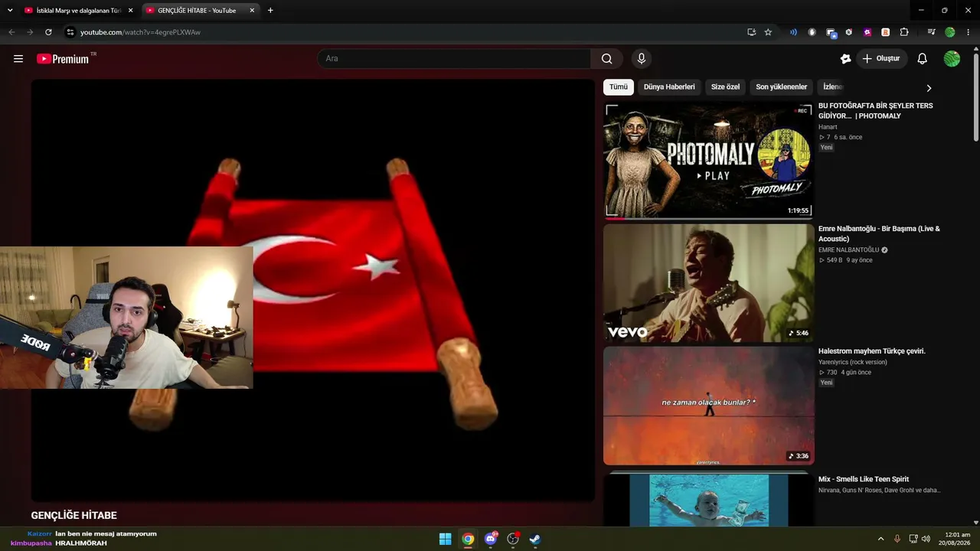Screen dimensions: 980x551
Task: View site information for youtube.com
Action: [x=70, y=32]
